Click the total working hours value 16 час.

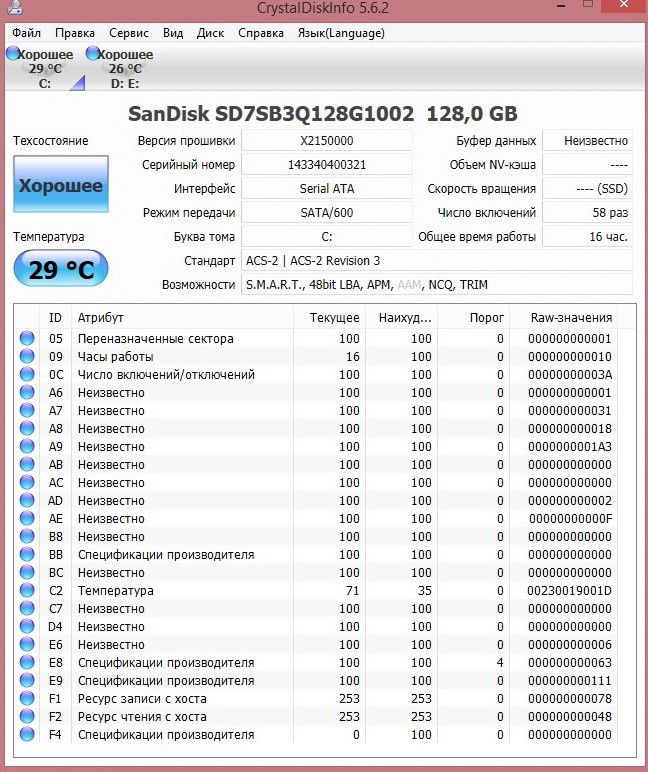(587, 237)
